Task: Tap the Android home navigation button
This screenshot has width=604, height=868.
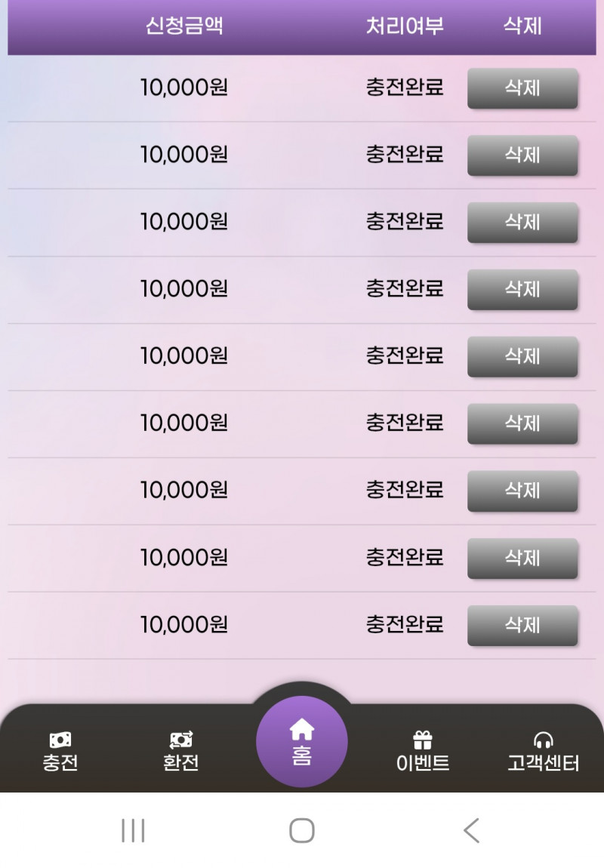Action: pos(302,830)
